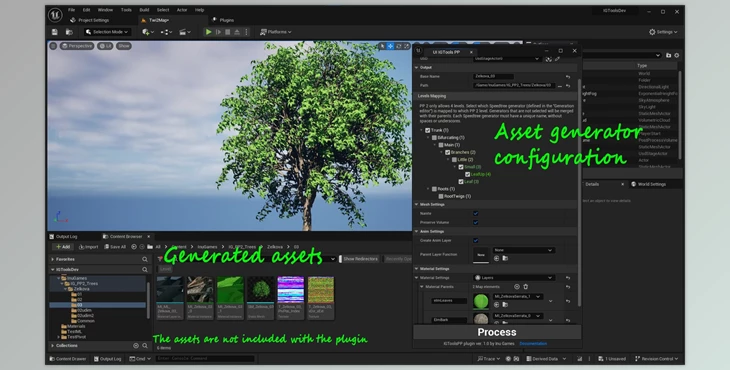Toggle the Create Anim Layer checkbox
This screenshot has width=730, height=370.
tap(476, 241)
